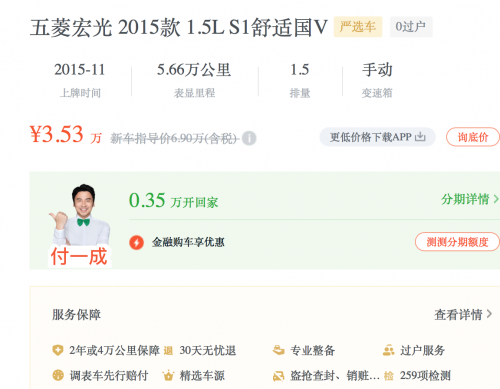Click the 2年或4万公里保障 text
This screenshot has height=389, width=500.
(x=115, y=351)
